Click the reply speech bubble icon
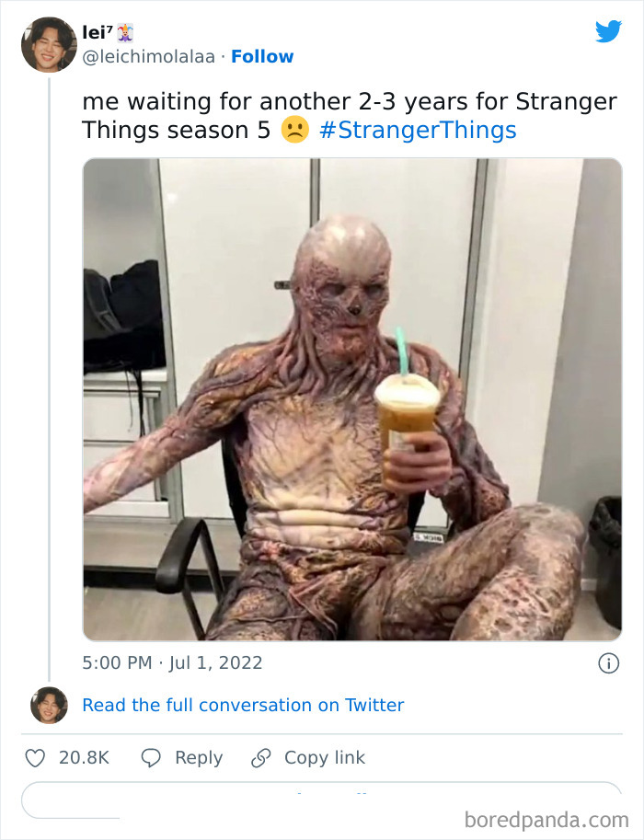This screenshot has width=644, height=840. pos(152,758)
